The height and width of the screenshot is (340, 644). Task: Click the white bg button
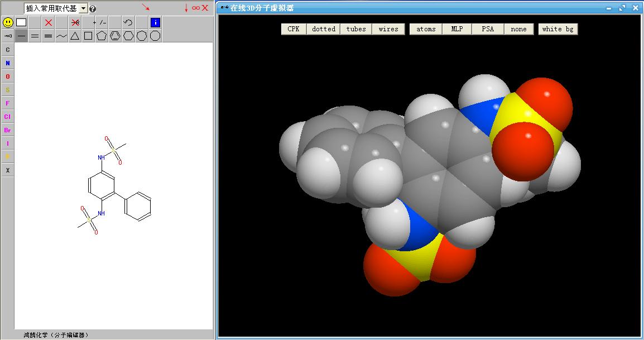click(558, 29)
